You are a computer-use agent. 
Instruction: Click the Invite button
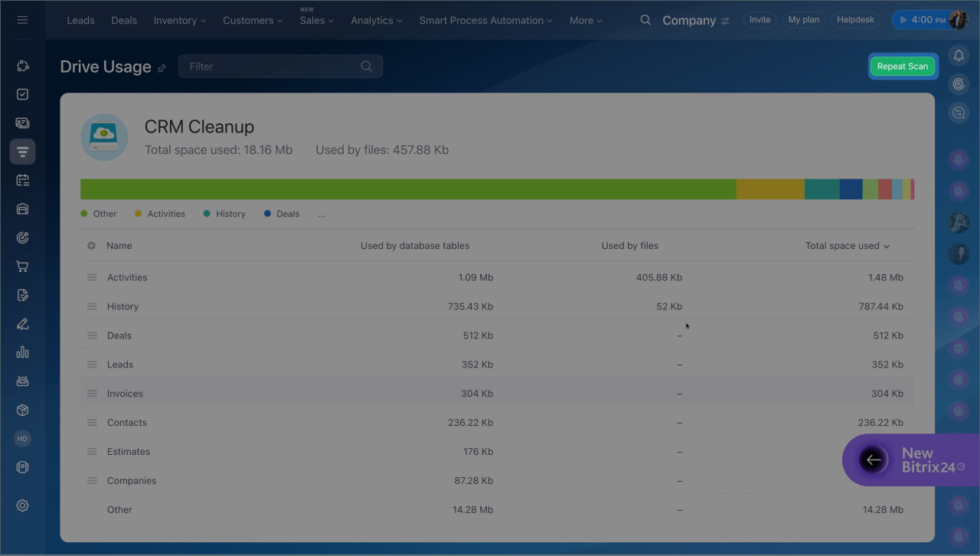click(x=759, y=20)
